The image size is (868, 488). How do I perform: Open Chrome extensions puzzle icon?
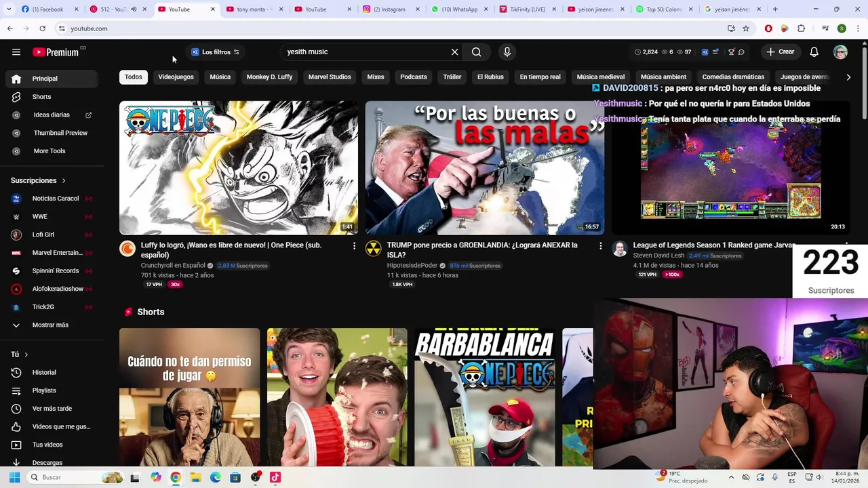(x=802, y=28)
